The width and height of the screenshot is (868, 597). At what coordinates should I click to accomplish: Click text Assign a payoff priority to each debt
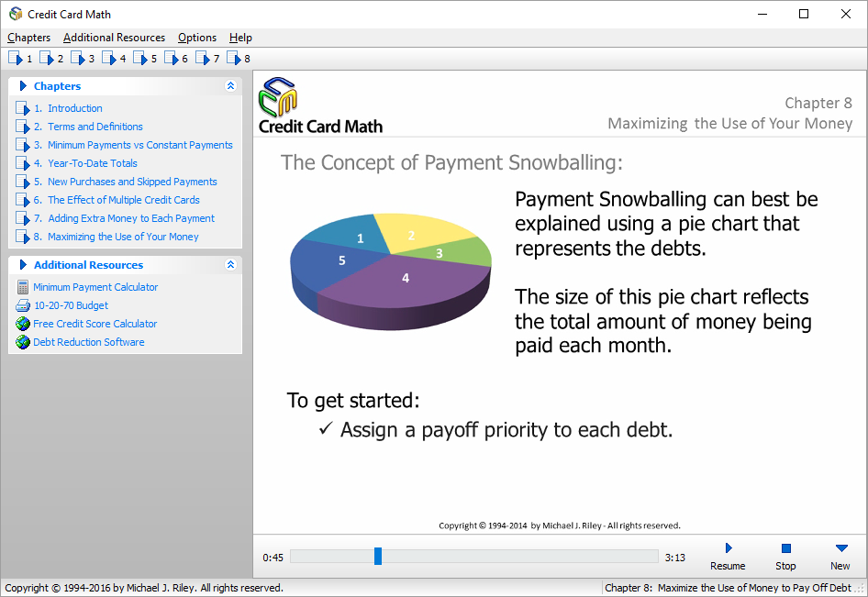[x=506, y=430]
